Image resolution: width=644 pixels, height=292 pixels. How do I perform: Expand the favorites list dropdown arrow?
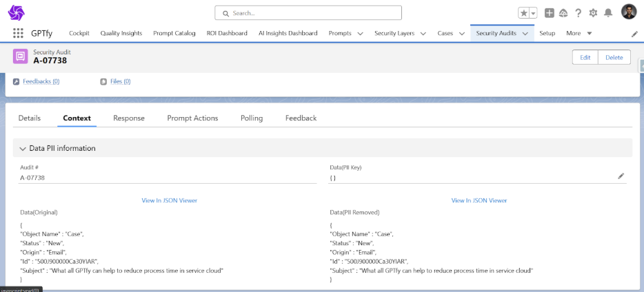[x=533, y=13]
